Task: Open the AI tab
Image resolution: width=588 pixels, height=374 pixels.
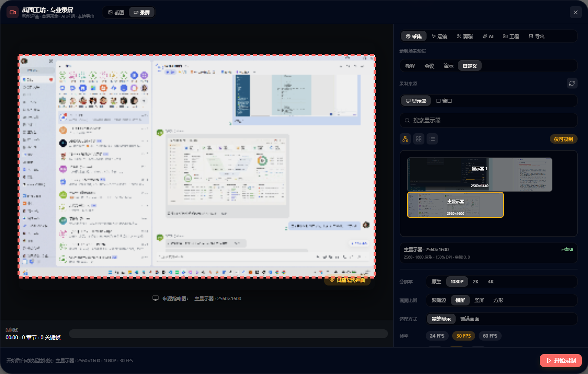Action: (488, 36)
